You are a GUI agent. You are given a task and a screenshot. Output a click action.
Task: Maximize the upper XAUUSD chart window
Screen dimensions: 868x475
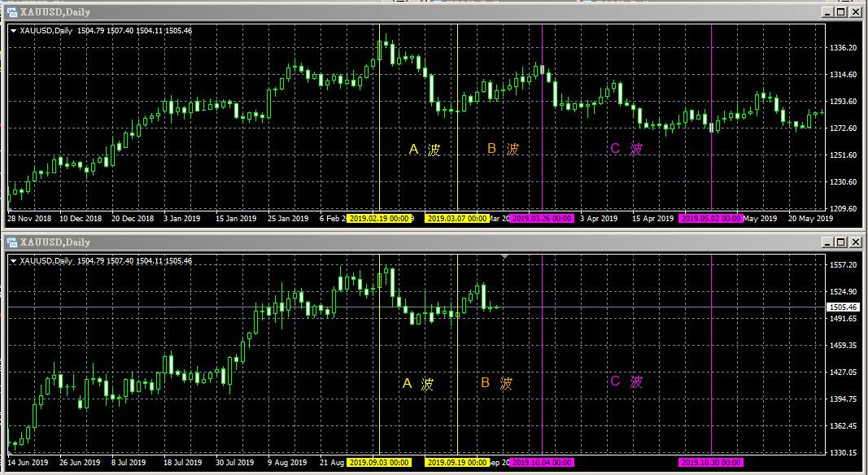click(x=841, y=11)
